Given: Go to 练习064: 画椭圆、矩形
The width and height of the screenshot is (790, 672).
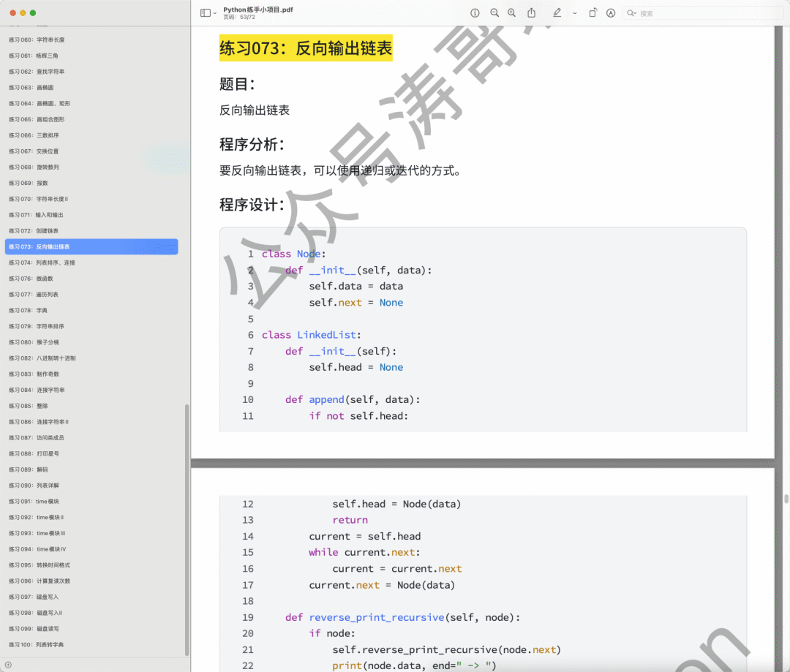Looking at the screenshot, I should [x=39, y=103].
